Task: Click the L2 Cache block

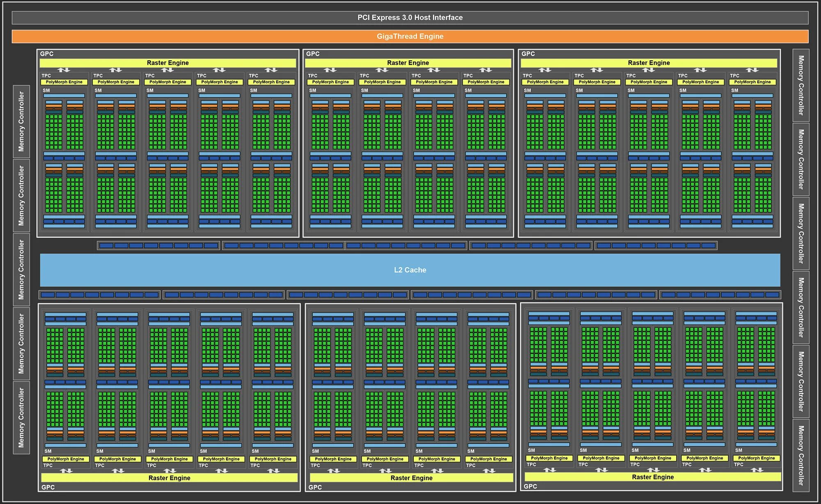Action: tap(410, 270)
